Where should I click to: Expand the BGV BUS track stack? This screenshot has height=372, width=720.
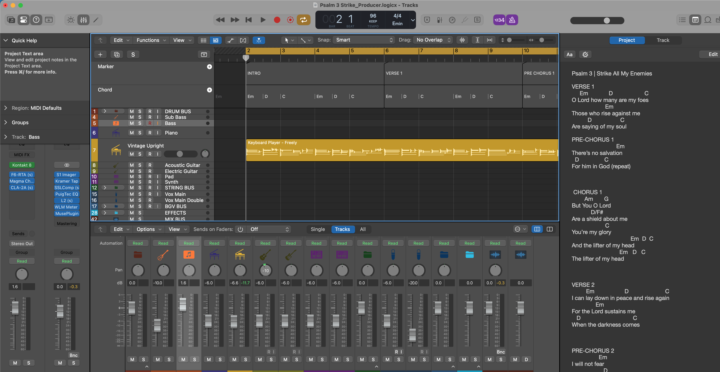[x=104, y=207]
